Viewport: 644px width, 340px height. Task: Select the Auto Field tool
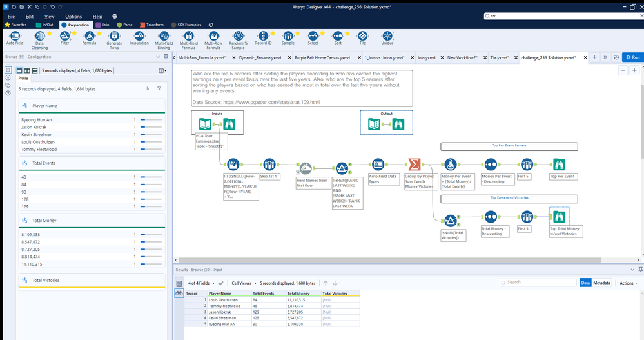pos(15,38)
